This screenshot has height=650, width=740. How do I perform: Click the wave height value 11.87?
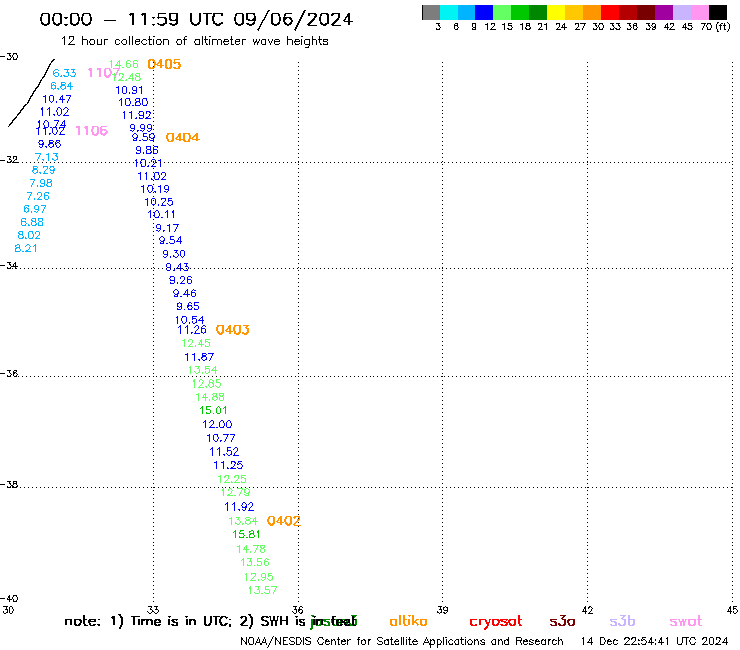point(199,357)
